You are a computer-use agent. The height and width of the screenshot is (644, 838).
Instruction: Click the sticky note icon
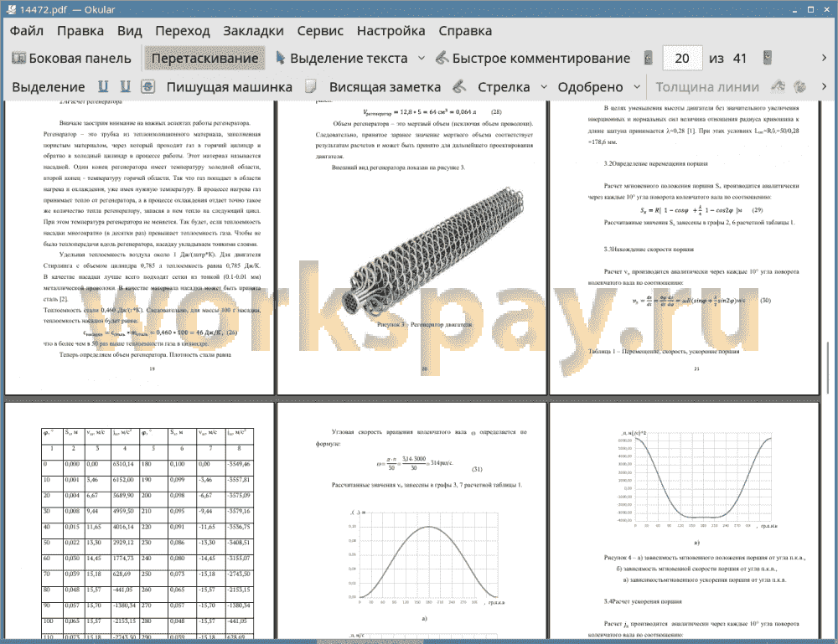311,86
